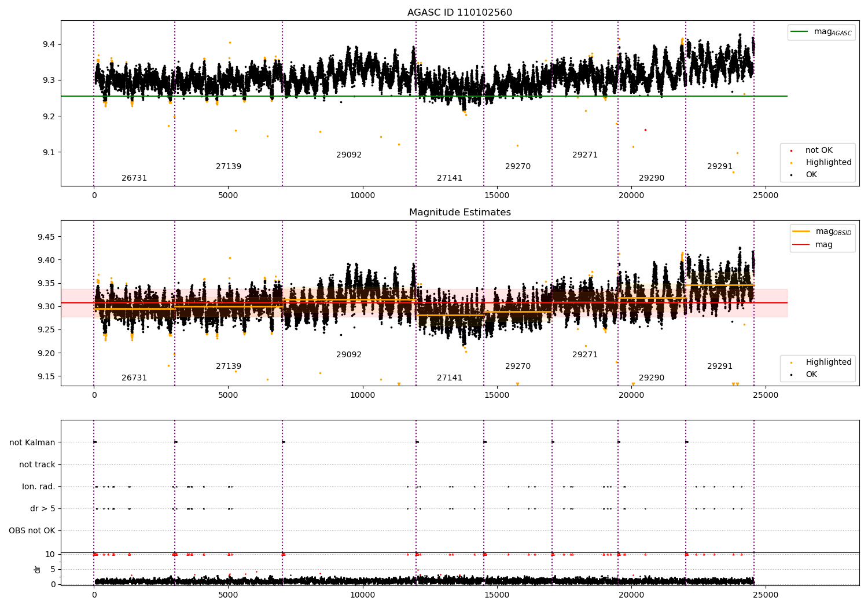Click the "dr > 5" row label
Screen dimensions: 868x608
click(x=43, y=509)
